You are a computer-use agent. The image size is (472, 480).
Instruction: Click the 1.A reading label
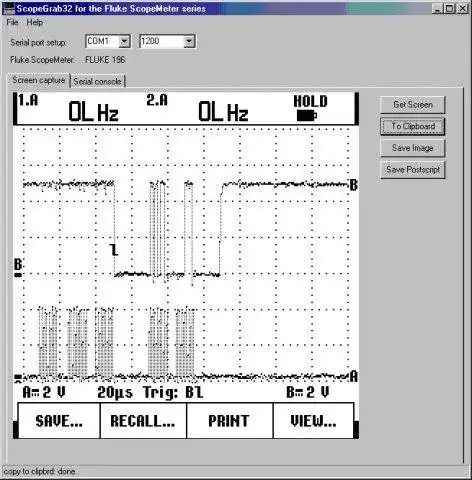[x=28, y=100]
